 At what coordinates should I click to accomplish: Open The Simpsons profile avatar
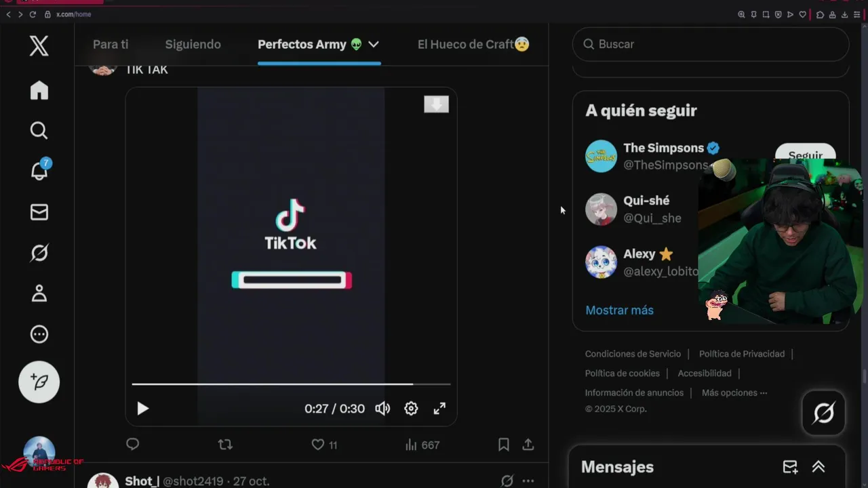[601, 157]
